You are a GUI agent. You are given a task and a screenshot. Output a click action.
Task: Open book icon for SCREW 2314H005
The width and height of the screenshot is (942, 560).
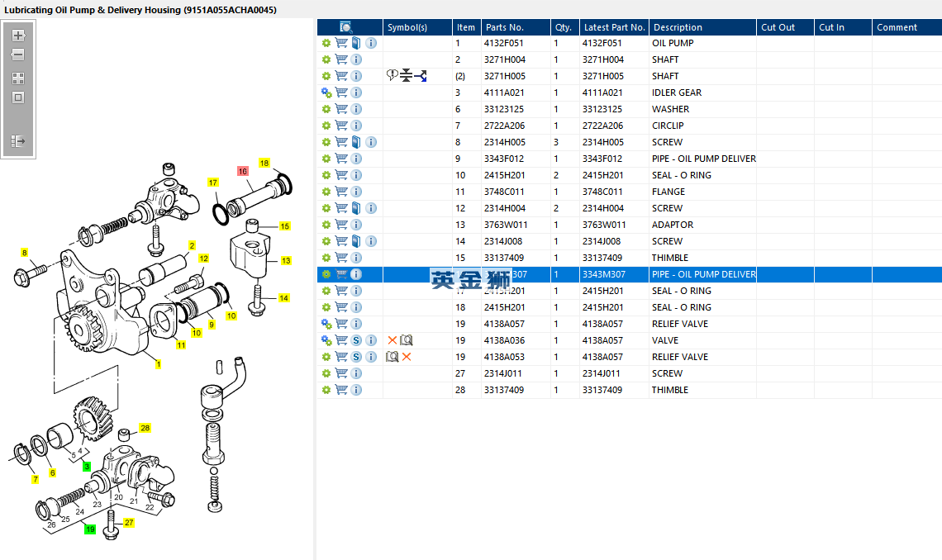tap(356, 142)
